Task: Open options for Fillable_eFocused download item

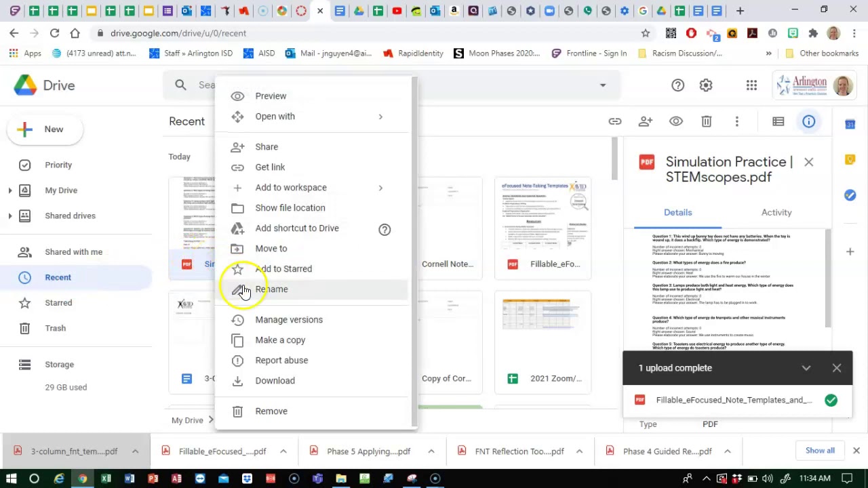Action: [283, 451]
